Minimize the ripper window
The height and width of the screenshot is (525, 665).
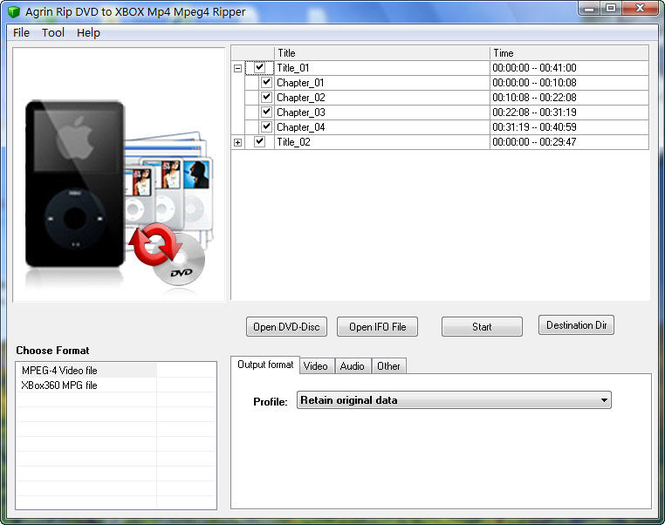pos(589,8)
